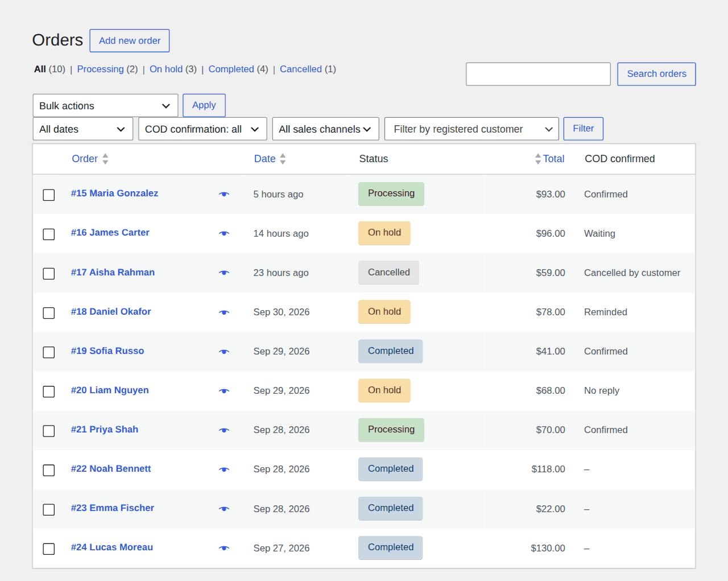Sort by Total column arrows
The height and width of the screenshot is (581, 728).
pos(538,159)
